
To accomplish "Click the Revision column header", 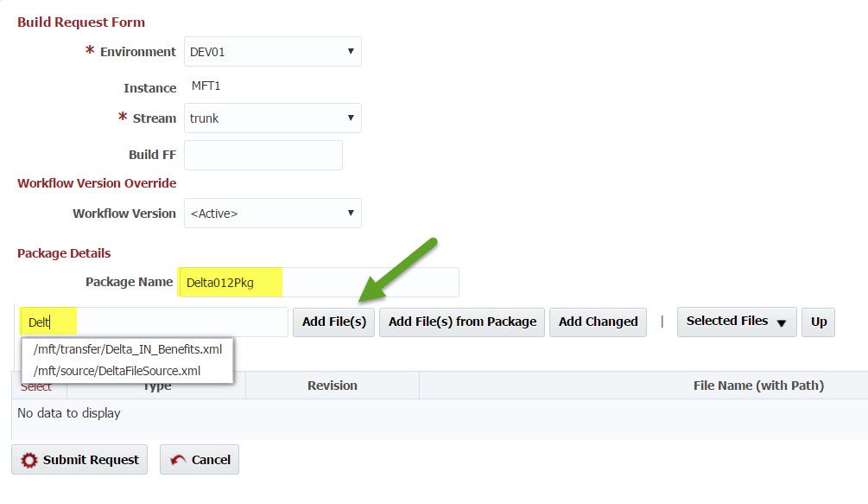I will click(x=333, y=386).
